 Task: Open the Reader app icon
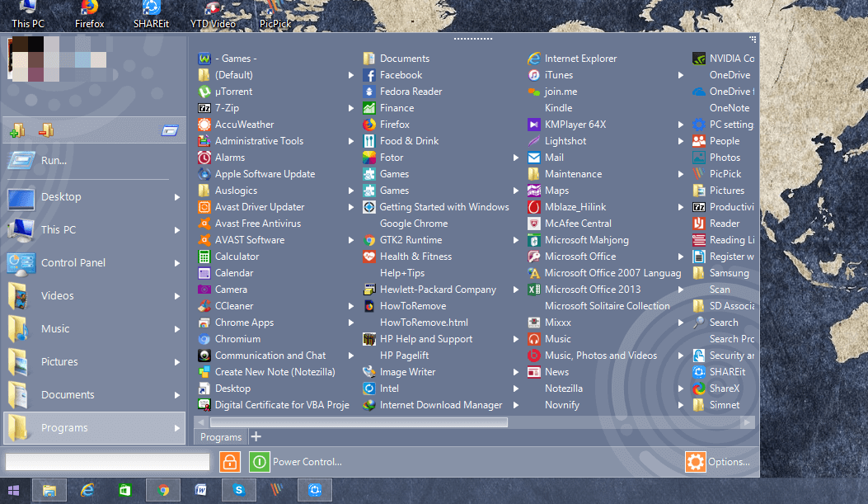tap(699, 224)
